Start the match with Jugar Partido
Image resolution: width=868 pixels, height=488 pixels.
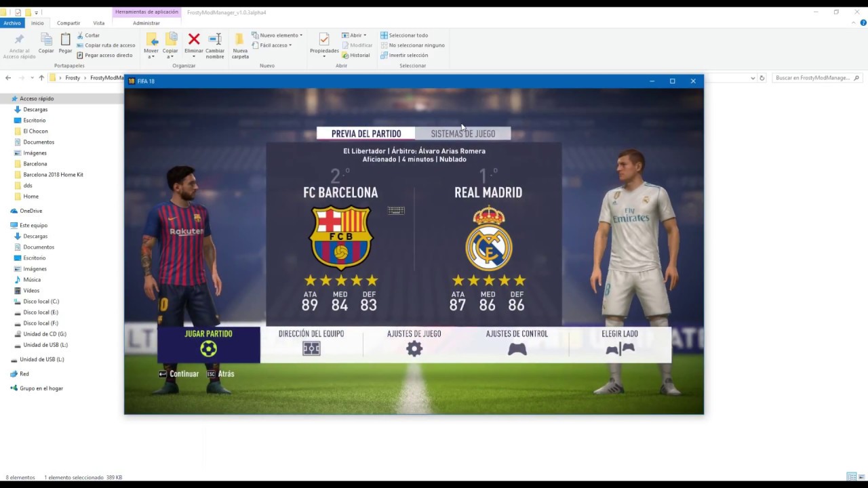tap(209, 344)
